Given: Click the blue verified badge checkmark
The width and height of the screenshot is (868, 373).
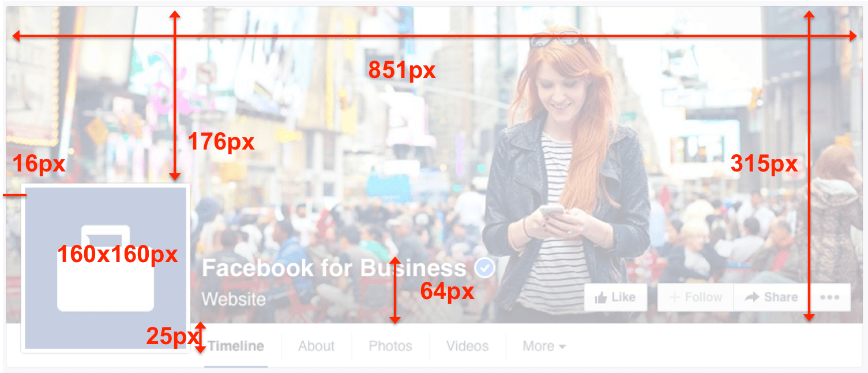Looking at the screenshot, I should [x=486, y=268].
